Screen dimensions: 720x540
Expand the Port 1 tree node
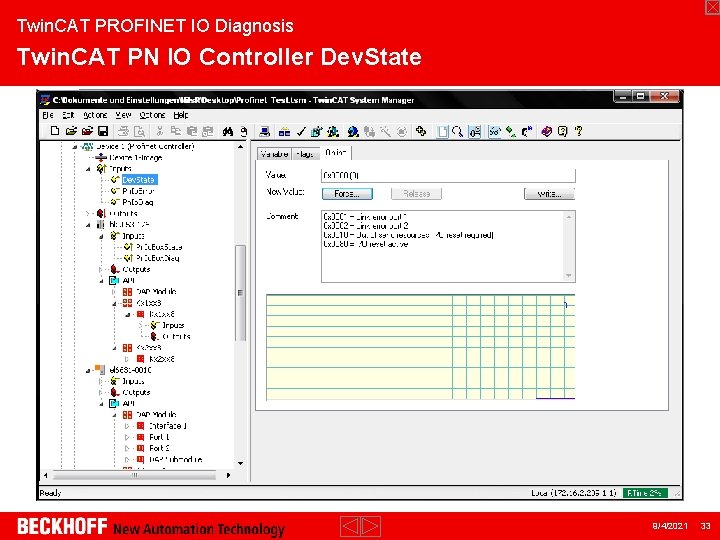tap(127, 437)
